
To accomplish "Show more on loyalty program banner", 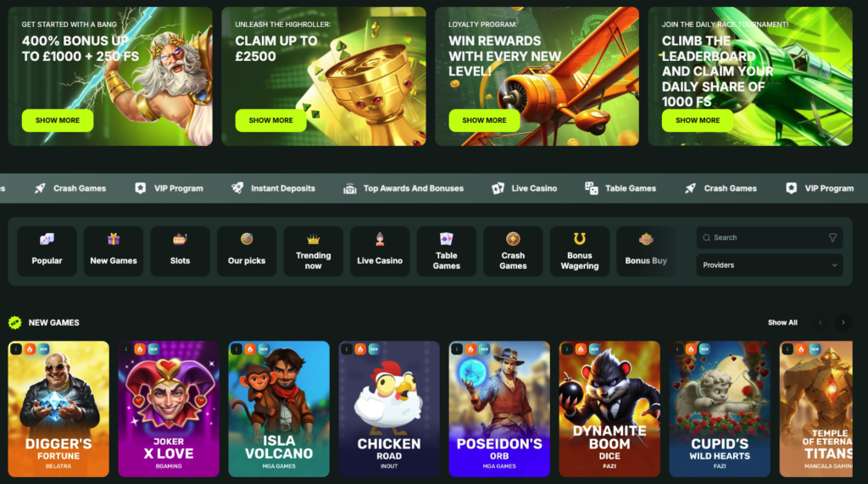I will coord(484,120).
